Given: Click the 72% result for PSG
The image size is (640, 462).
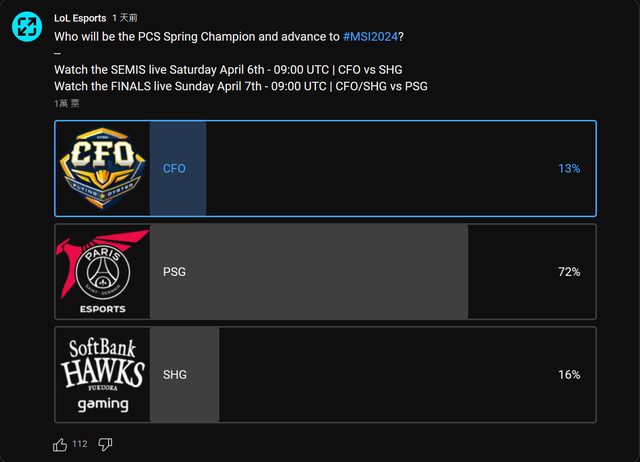Looking at the screenshot, I should 569,272.
